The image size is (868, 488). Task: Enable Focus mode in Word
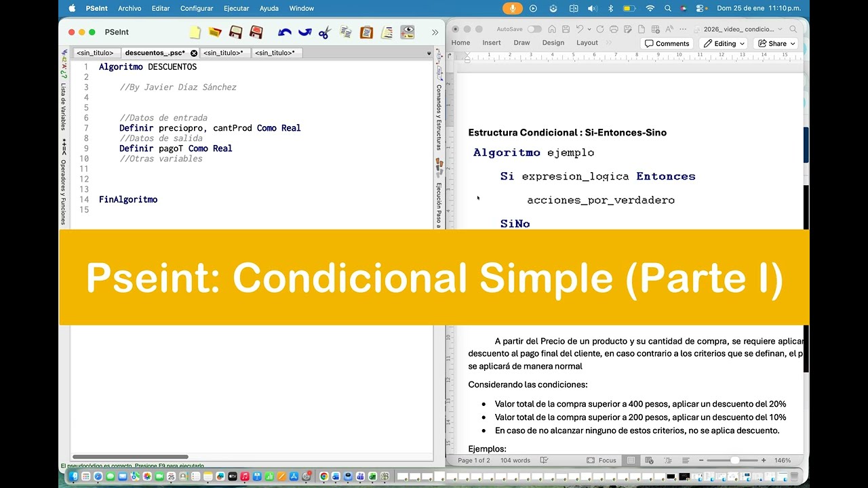pyautogui.click(x=601, y=460)
